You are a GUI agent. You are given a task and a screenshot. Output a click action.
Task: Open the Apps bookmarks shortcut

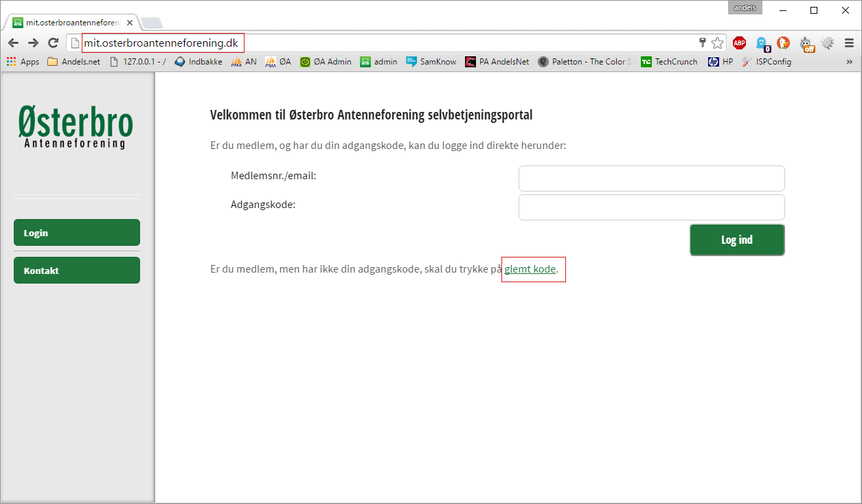[23, 62]
